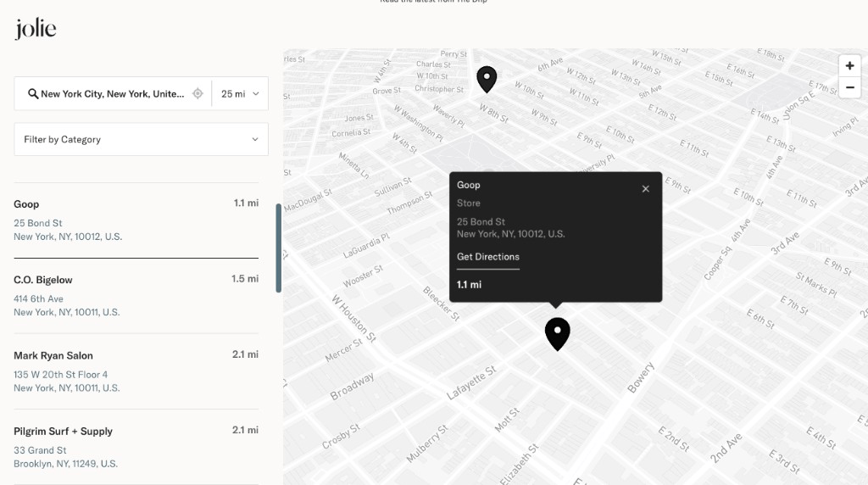Viewport: 868px width, 485px height.
Task: Select the Goop map pin on Bond St
Action: [558, 333]
